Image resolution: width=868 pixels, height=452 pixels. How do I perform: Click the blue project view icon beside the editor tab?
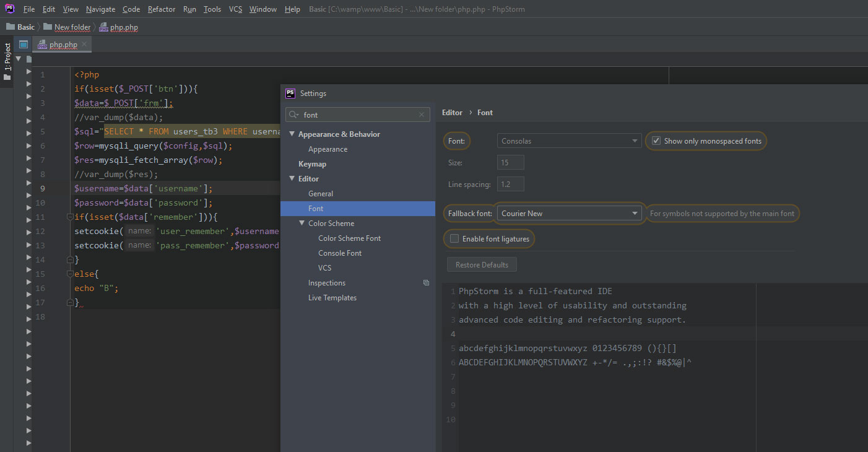click(x=24, y=44)
